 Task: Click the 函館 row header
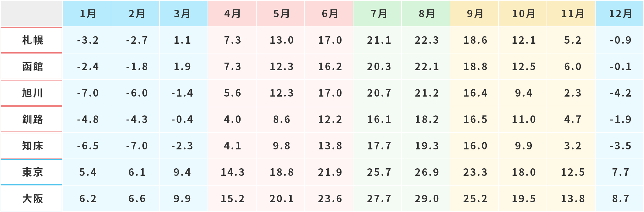[32, 66]
